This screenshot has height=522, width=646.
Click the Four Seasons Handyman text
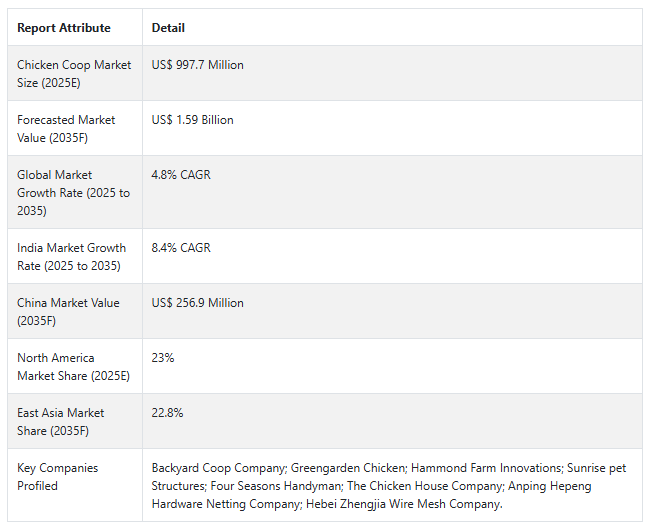pyautogui.click(x=275, y=486)
